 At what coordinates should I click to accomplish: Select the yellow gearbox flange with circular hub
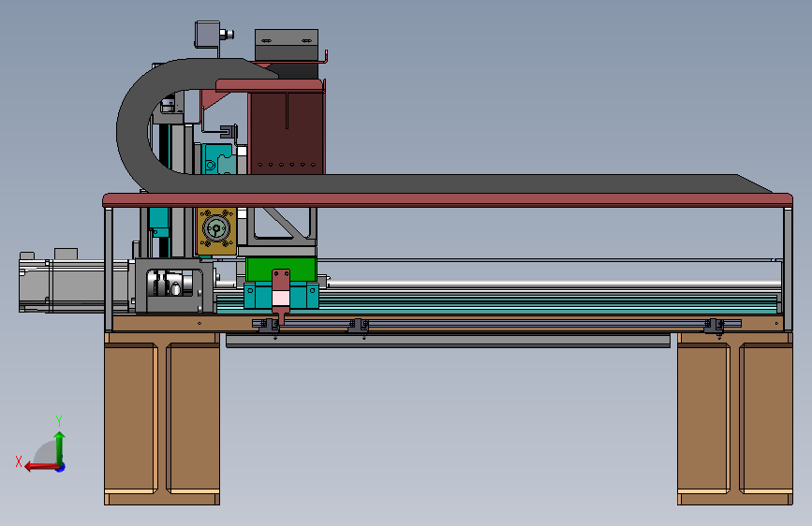(x=216, y=230)
